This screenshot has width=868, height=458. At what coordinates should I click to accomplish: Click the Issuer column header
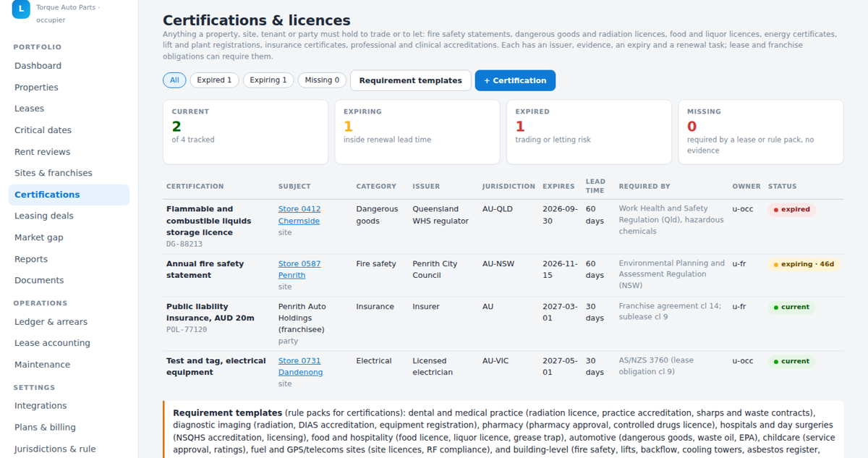click(x=426, y=187)
